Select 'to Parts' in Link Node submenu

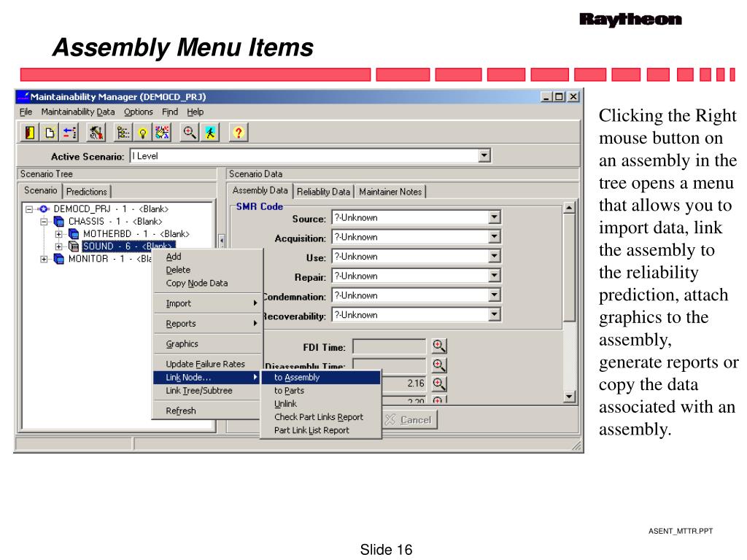coord(321,391)
